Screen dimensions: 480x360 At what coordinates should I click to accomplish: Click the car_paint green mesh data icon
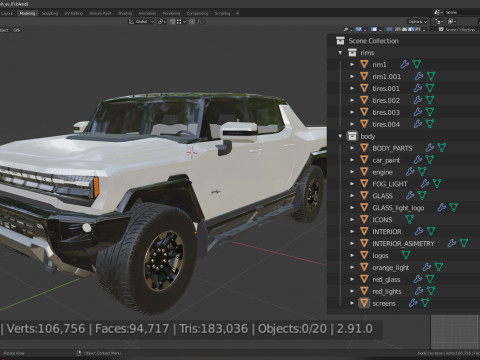430,160
